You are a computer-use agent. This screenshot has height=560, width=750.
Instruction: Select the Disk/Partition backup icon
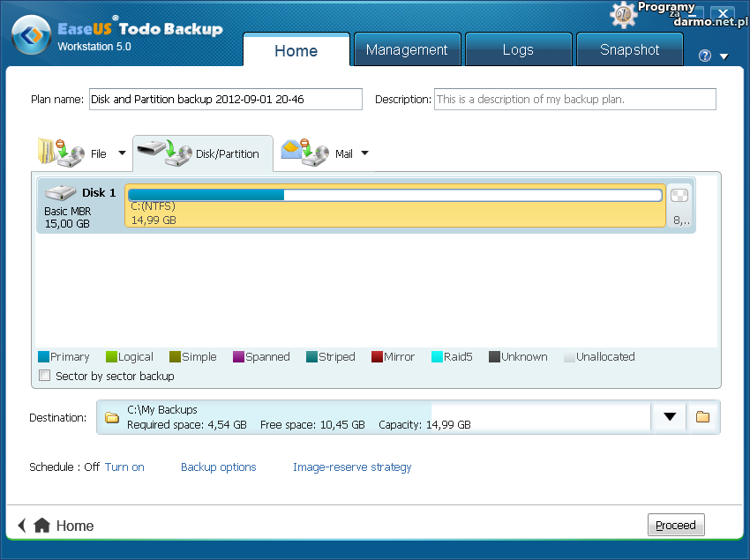(166, 153)
